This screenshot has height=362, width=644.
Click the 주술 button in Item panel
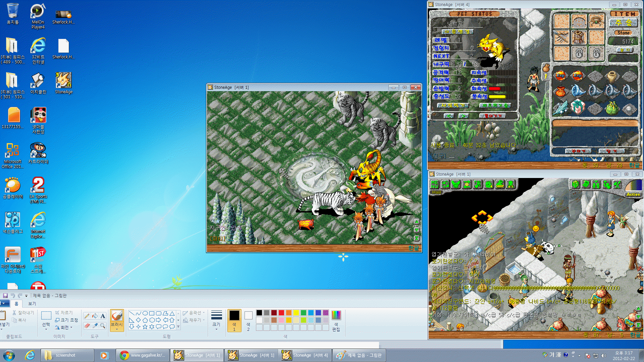pyautogui.click(x=624, y=23)
